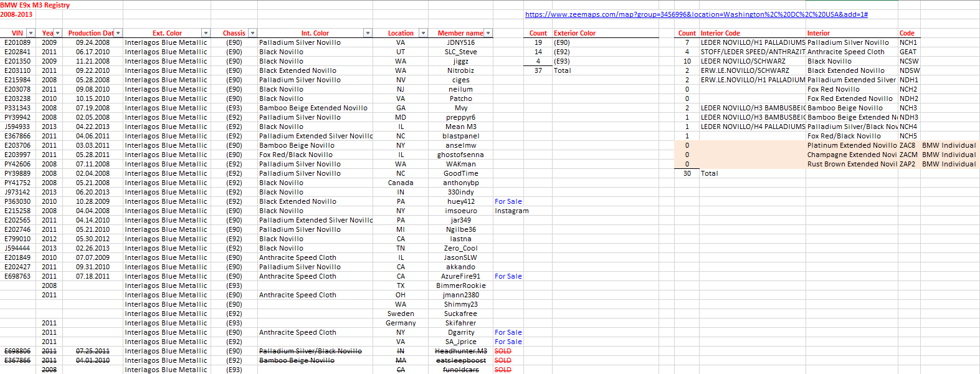980x374 pixels.
Task: Click the 'For Sale' cell in Dgarrity row
Action: pyautogui.click(x=508, y=332)
